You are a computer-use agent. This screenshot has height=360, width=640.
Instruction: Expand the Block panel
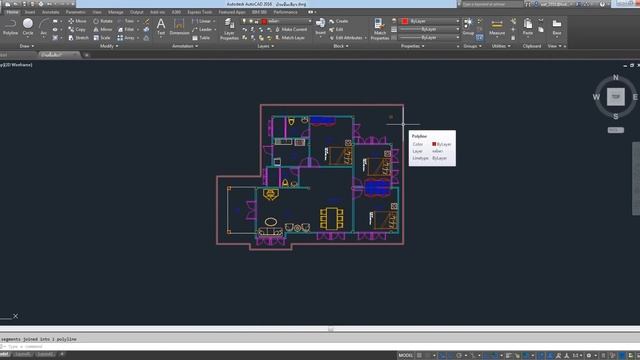(341, 46)
